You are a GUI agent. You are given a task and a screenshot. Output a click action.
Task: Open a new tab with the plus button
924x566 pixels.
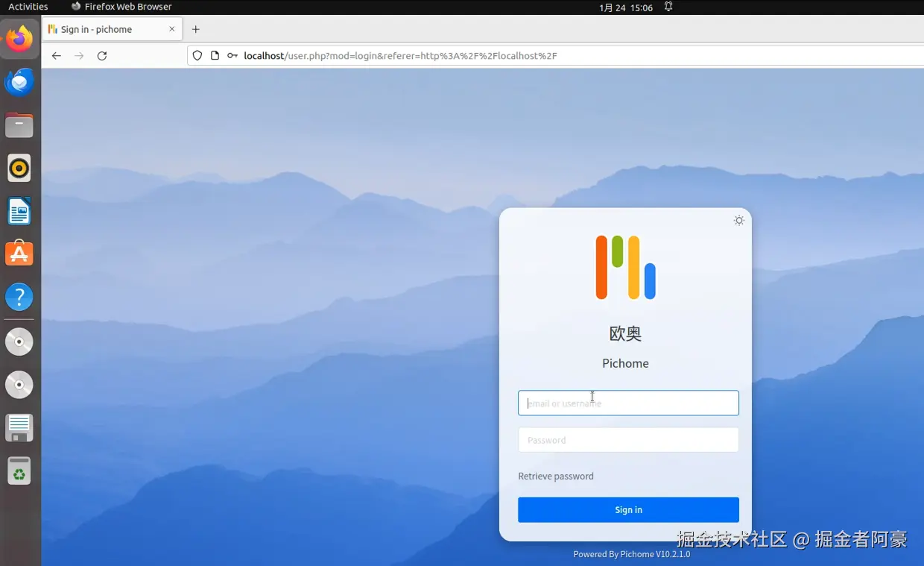pos(196,29)
